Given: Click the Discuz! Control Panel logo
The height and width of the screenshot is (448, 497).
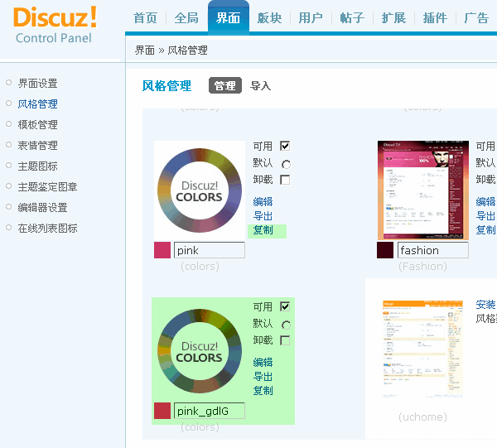Looking at the screenshot, I should 55,25.
